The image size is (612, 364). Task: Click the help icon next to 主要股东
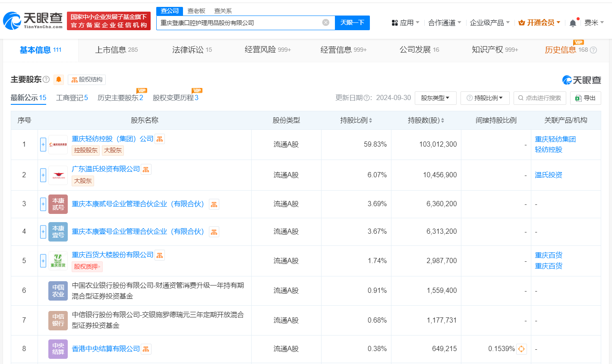[x=46, y=80]
